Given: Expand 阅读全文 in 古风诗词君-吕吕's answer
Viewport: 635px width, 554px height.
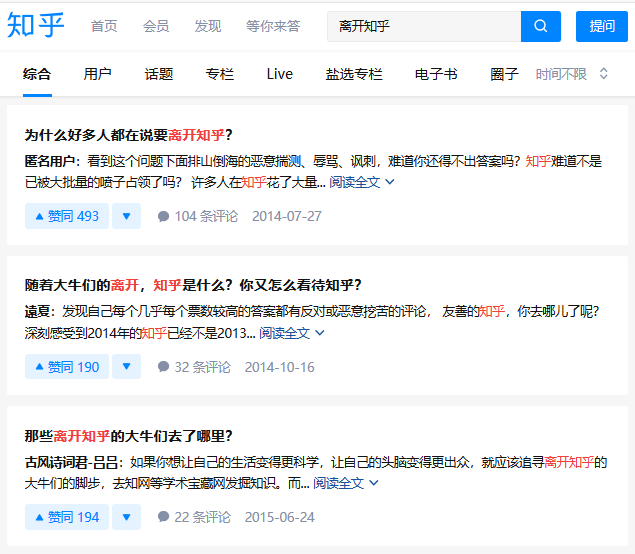Looking at the screenshot, I should [x=345, y=483].
